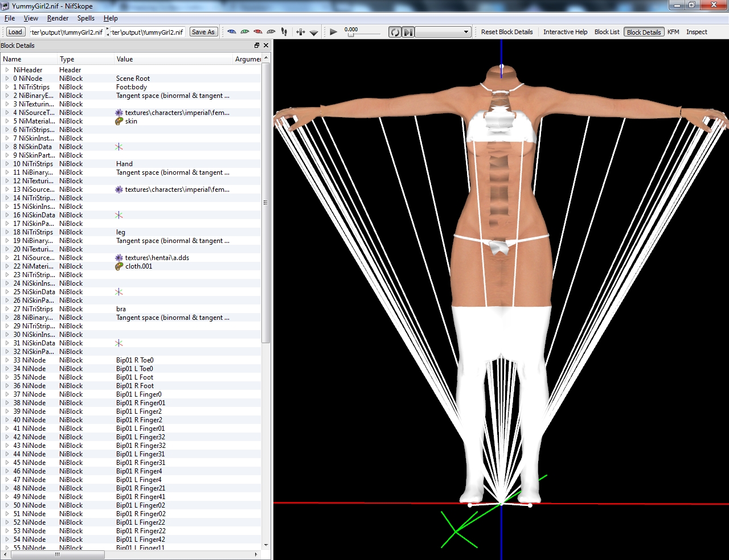Click the axes icon in row 8 NiSkinData
This screenshot has width=729, height=560.
[119, 147]
